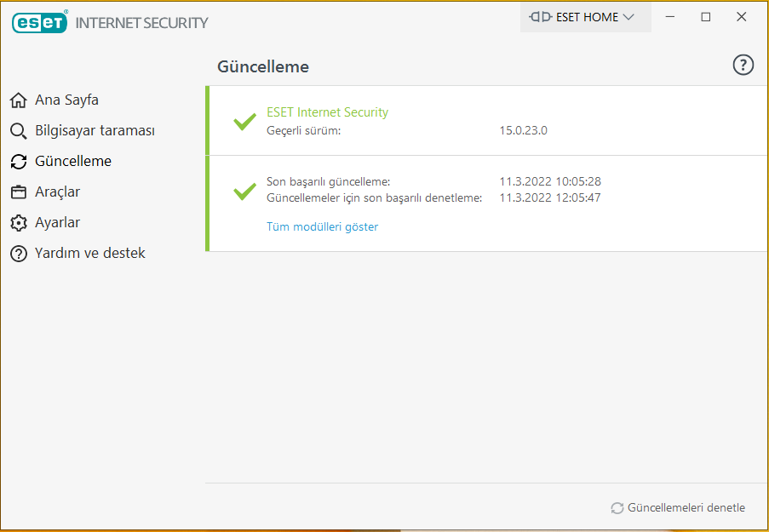Open Yardım ve destek page
This screenshot has height=532, width=769.
pos(89,254)
